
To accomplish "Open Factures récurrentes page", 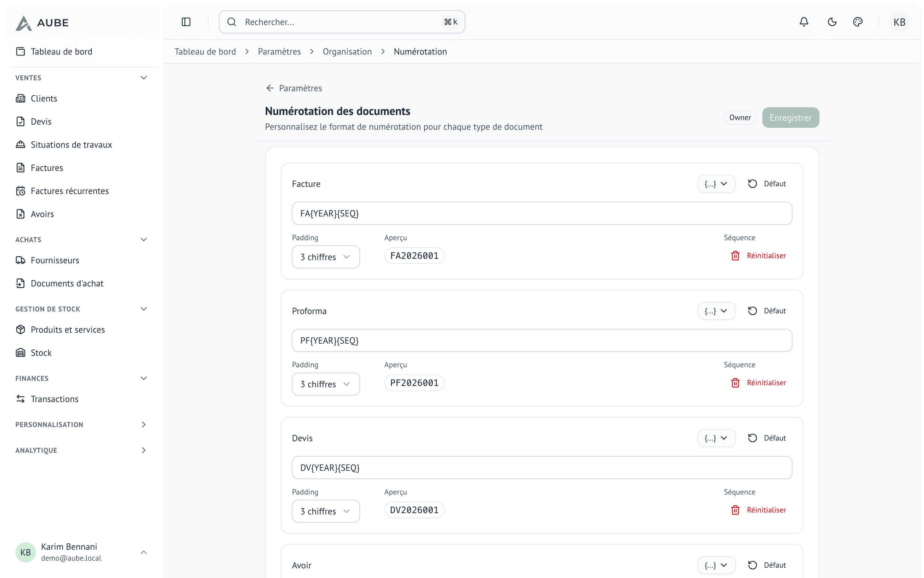I will point(82,191).
